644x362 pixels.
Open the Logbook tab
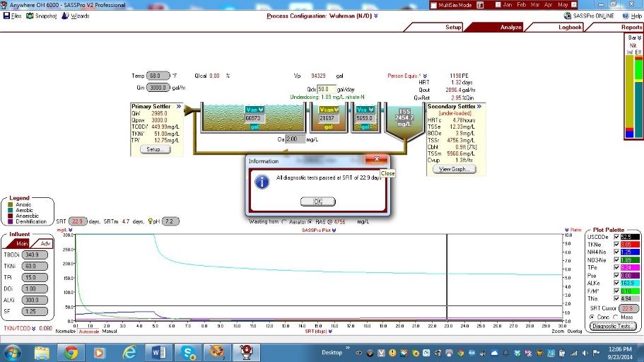(570, 28)
